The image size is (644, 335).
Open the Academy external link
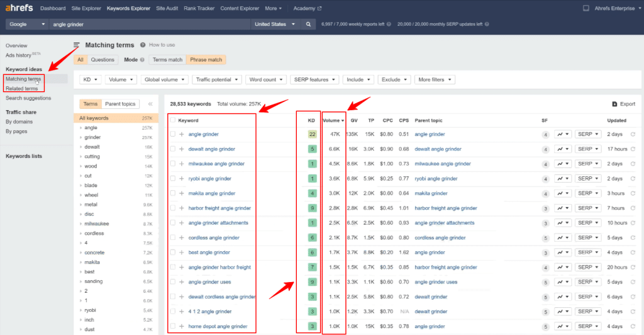click(x=307, y=8)
